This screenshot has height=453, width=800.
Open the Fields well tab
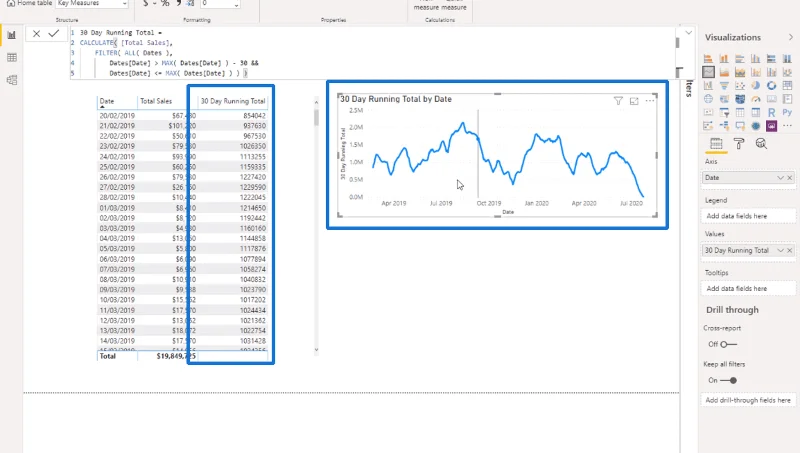tap(716, 144)
